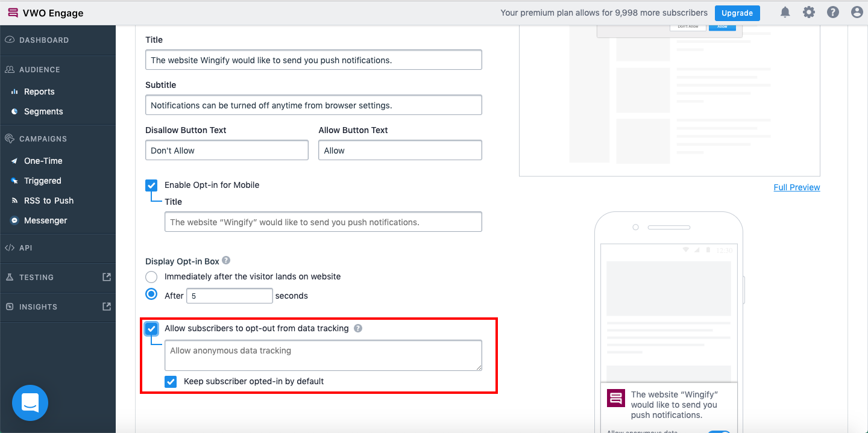Image resolution: width=868 pixels, height=433 pixels.
Task: Click the Testing external-link icon
Action: [107, 277]
